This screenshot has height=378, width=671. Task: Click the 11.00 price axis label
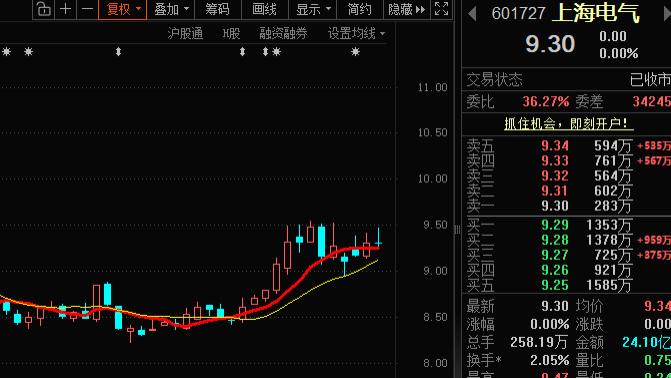click(x=433, y=88)
